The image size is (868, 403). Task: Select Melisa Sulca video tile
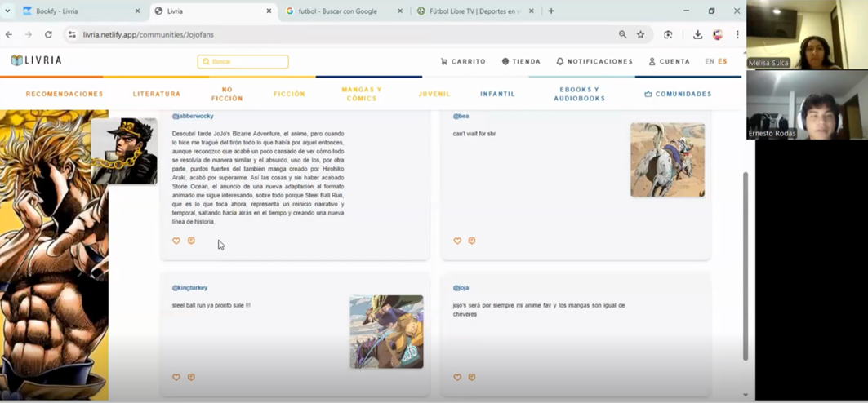click(807, 34)
